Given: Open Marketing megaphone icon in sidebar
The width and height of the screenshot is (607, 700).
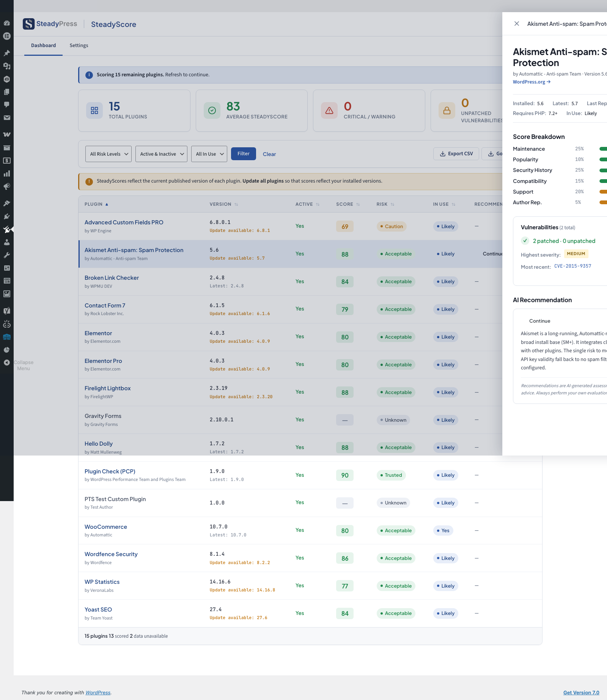Looking at the screenshot, I should click(7, 186).
